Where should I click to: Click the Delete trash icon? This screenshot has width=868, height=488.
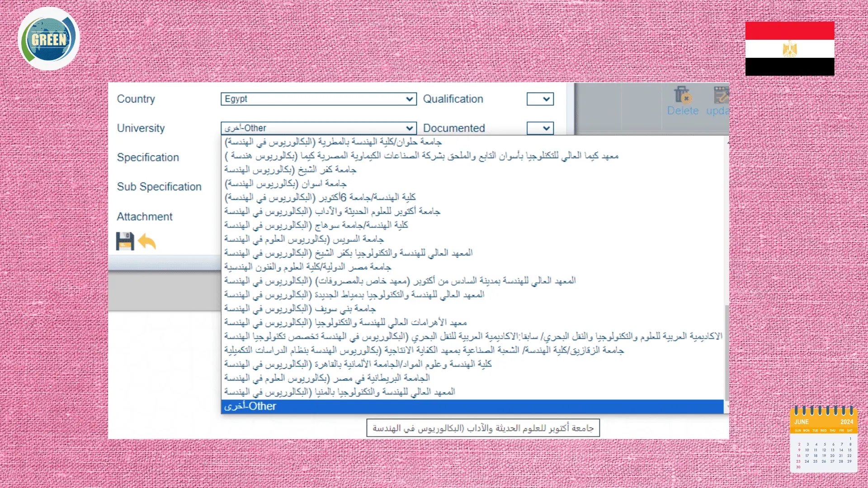pyautogui.click(x=682, y=95)
